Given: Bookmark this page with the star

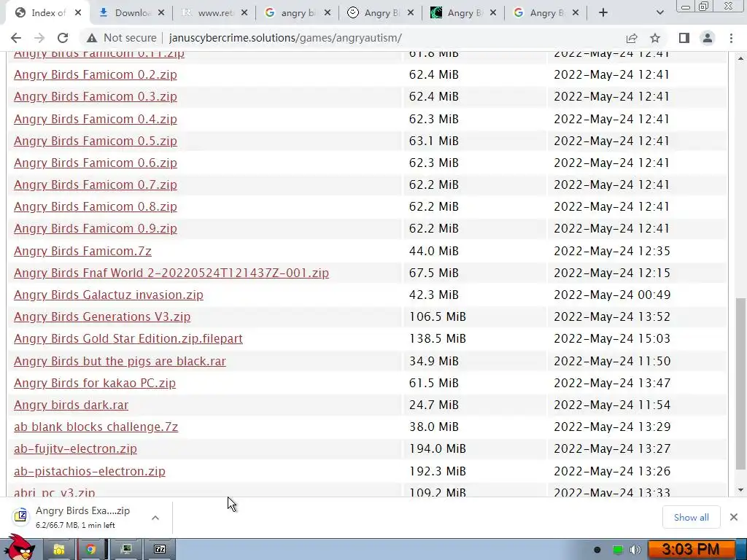Looking at the screenshot, I should pos(655,38).
